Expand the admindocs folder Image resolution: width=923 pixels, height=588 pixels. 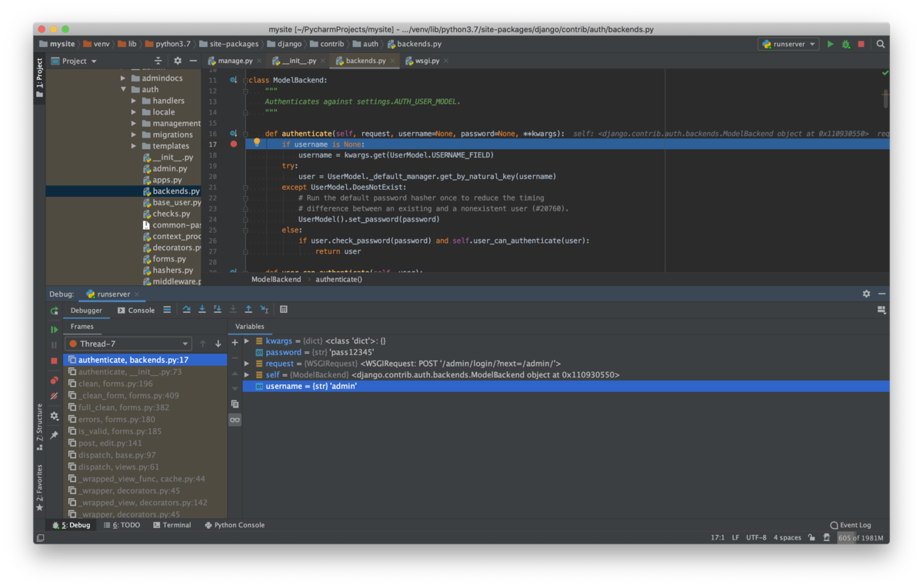[123, 78]
